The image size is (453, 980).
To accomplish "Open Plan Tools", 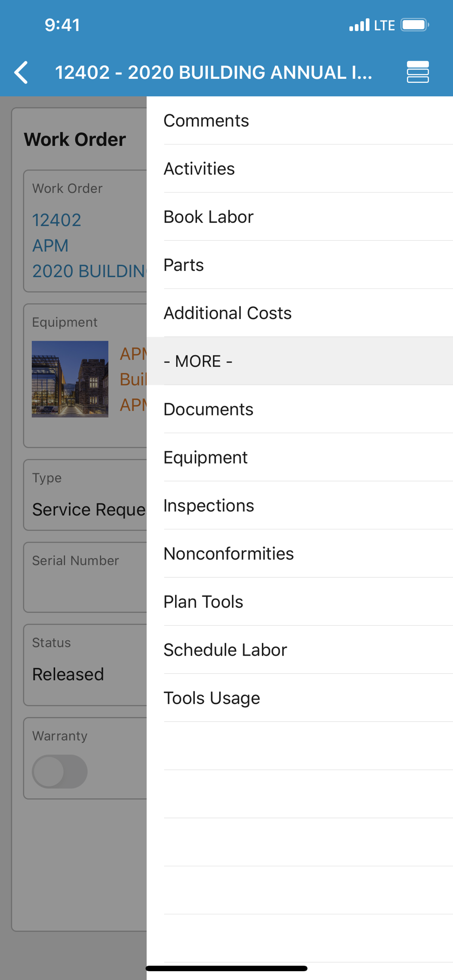I will coord(300,601).
